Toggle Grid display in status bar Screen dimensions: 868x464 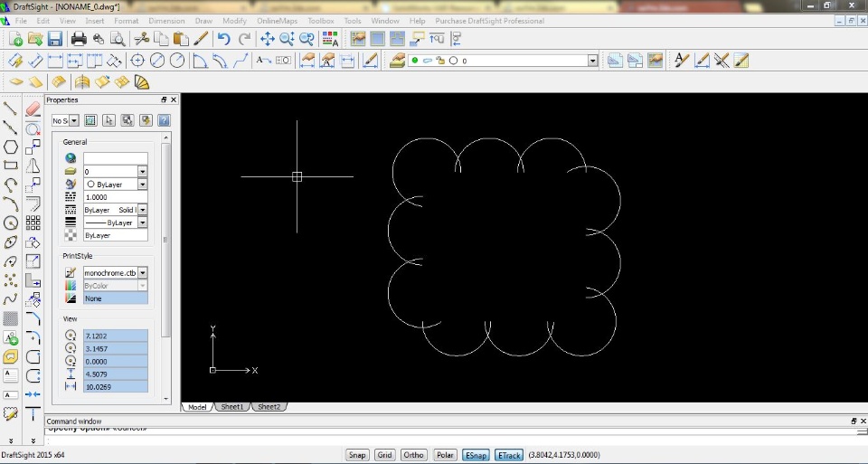coord(385,455)
